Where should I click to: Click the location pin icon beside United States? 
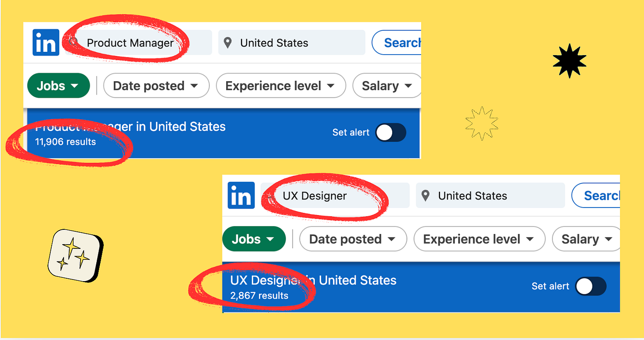coord(227,42)
